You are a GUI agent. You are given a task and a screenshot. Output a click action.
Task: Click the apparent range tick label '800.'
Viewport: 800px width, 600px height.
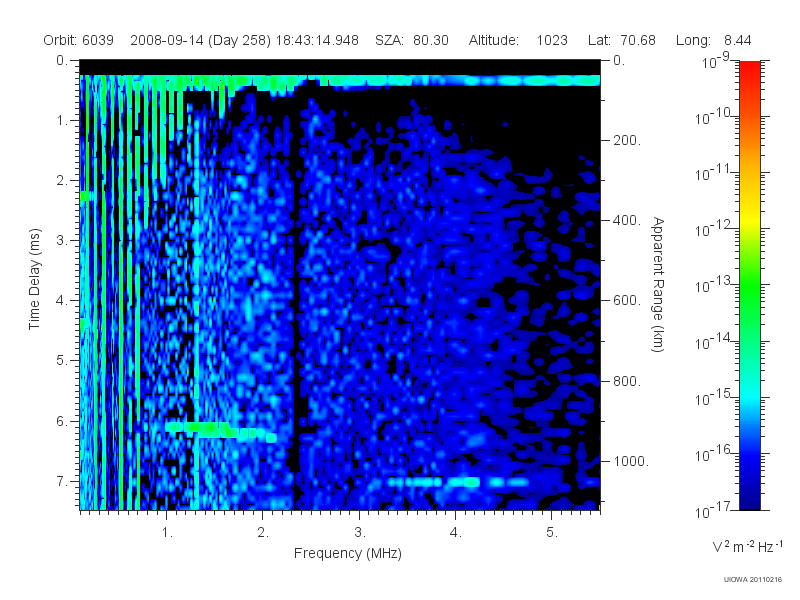tap(627, 381)
